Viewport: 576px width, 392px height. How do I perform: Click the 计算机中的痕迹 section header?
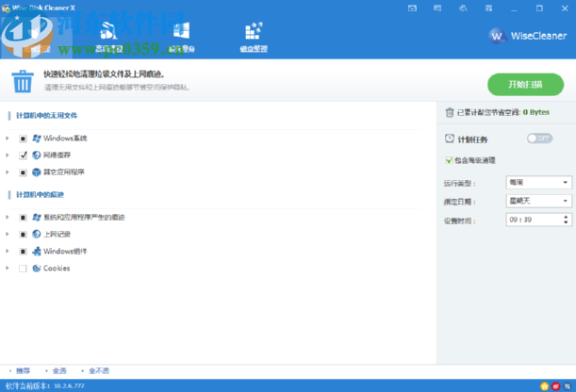point(40,194)
